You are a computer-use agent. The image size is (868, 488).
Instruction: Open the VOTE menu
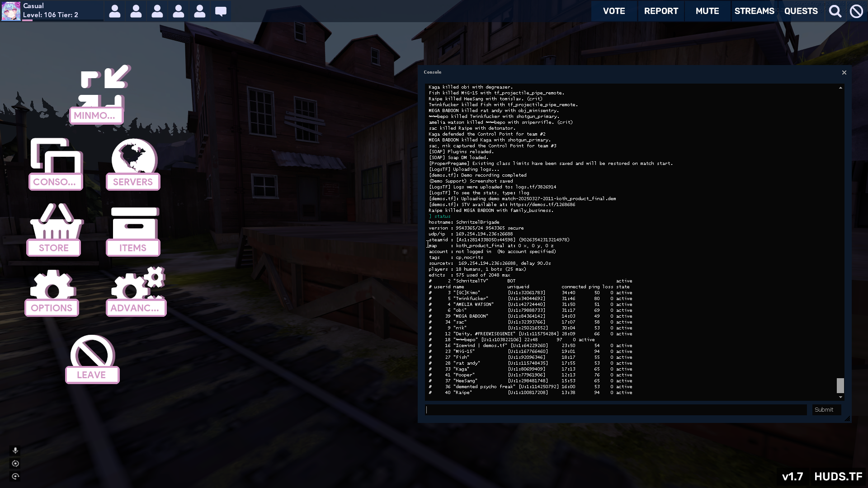(613, 11)
